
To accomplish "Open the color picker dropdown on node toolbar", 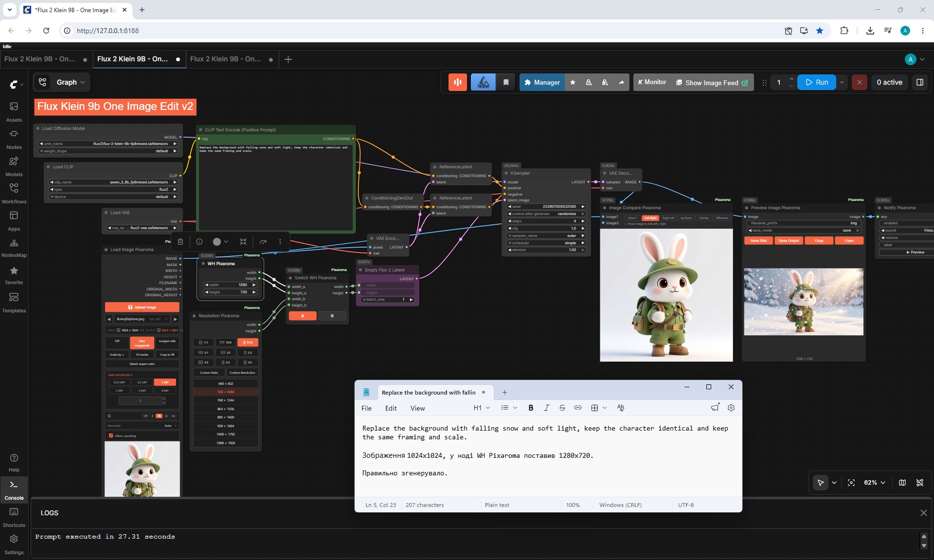I will pos(220,241).
